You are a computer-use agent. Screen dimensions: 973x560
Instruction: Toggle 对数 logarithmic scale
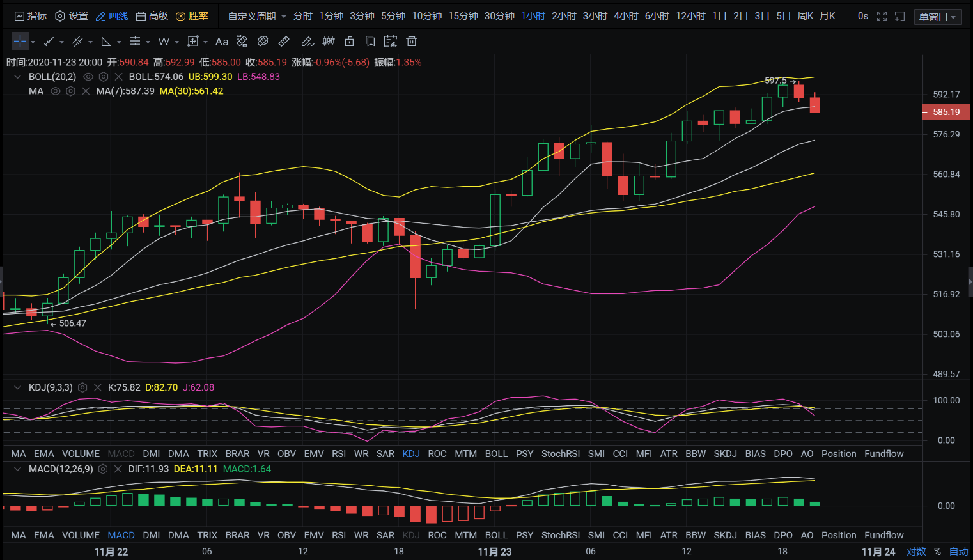[x=915, y=552]
